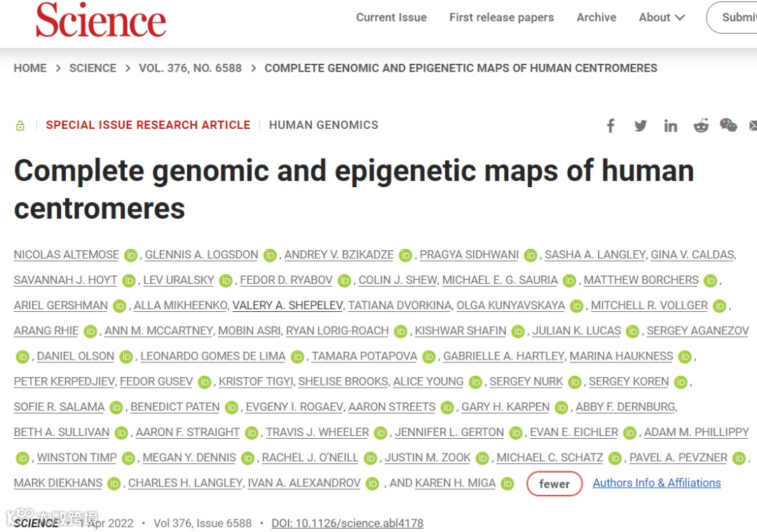
Task: Share article on Facebook
Action: (x=611, y=125)
